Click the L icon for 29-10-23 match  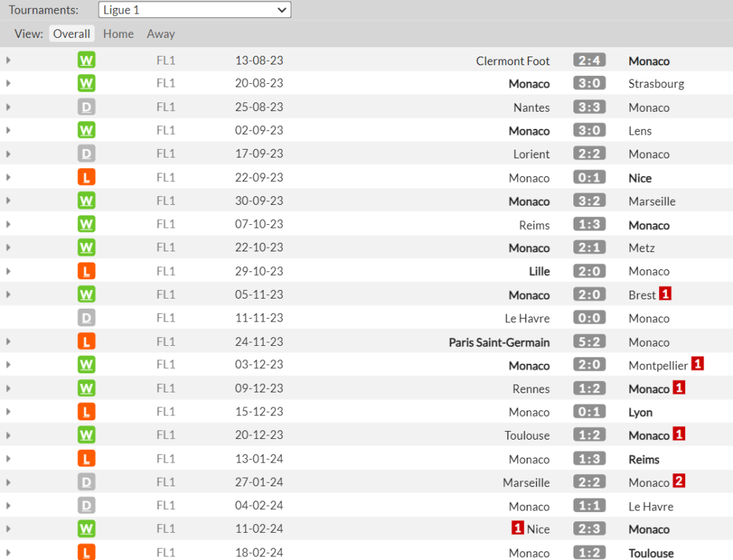(x=87, y=271)
